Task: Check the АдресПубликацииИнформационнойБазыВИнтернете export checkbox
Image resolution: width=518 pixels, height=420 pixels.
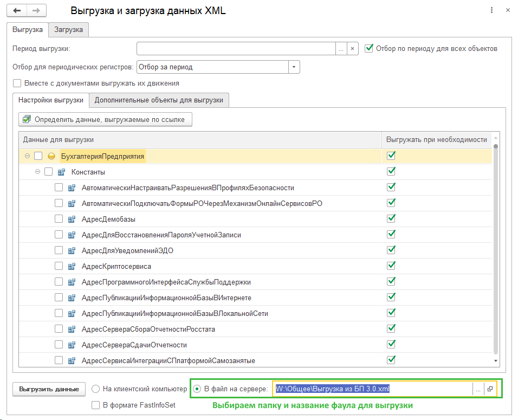Action: (x=59, y=298)
